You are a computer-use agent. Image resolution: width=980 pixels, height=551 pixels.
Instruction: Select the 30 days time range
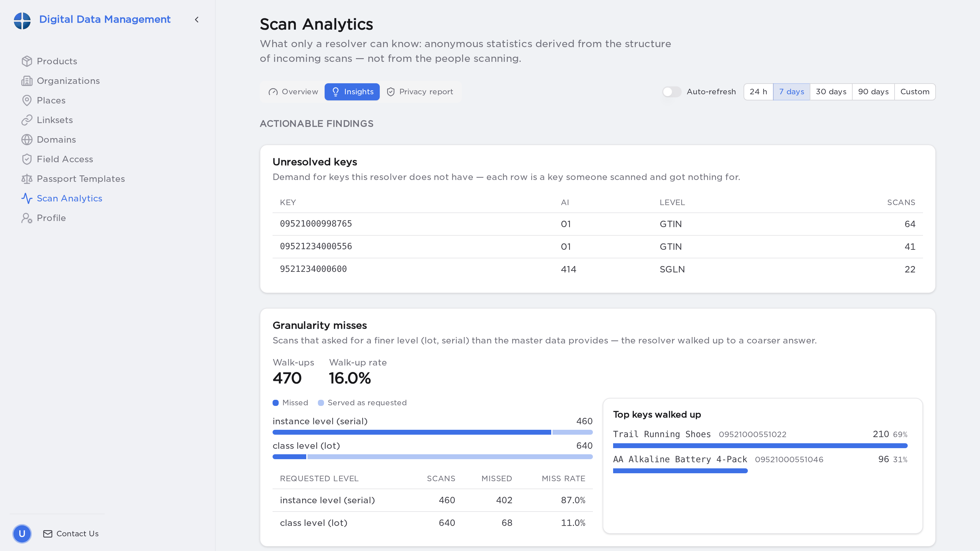(x=831, y=92)
